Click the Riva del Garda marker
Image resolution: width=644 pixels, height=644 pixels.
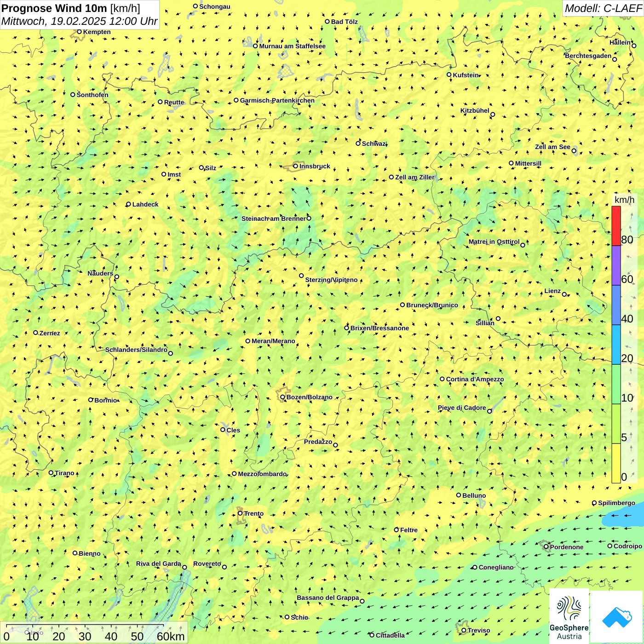click(x=184, y=567)
